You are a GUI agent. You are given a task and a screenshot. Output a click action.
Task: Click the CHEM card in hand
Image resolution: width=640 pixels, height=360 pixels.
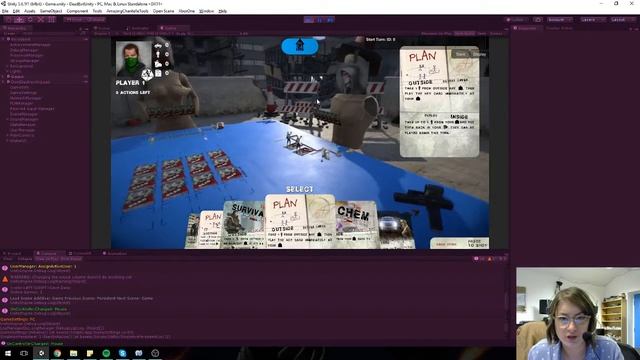[x=356, y=224]
